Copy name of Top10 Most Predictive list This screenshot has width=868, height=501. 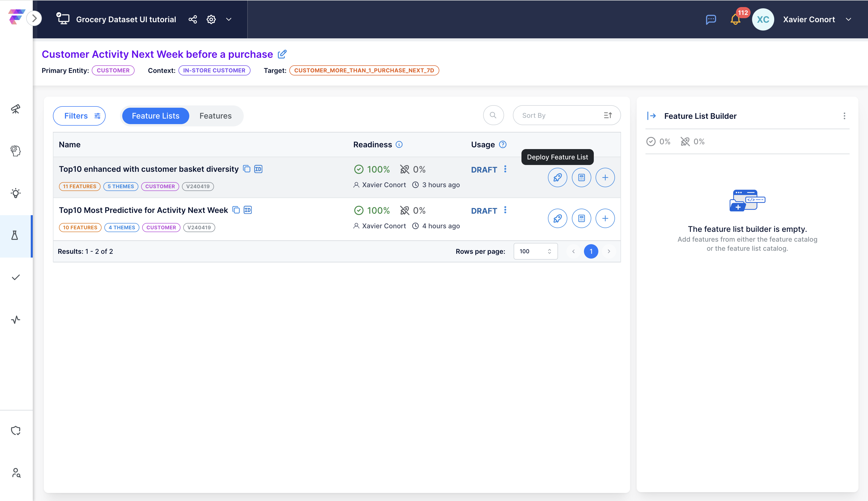236,210
